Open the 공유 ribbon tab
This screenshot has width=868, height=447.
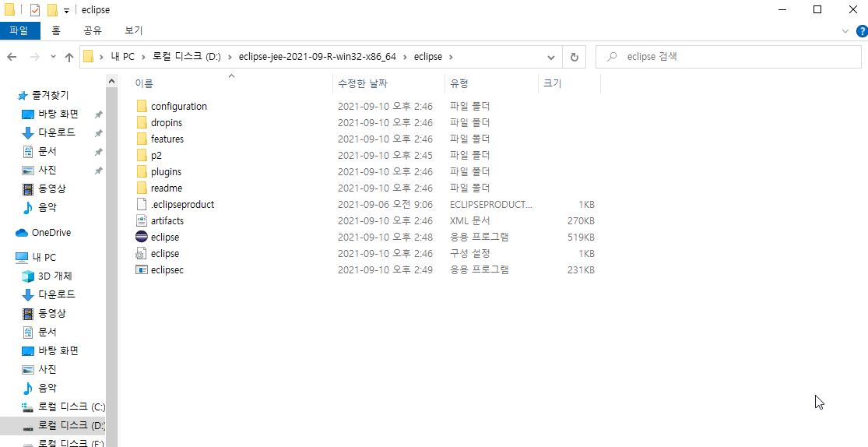93,31
